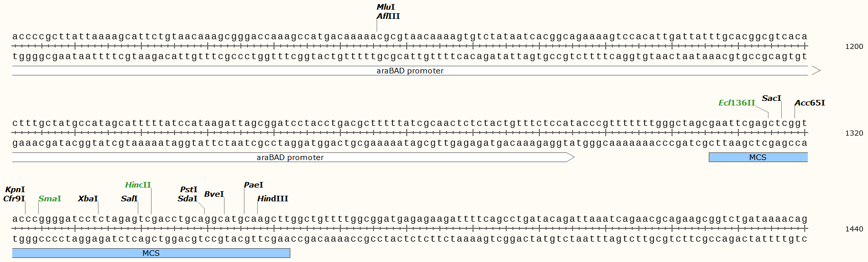Select the AflIII enzyme label
The image size is (868, 262).
pyautogui.click(x=388, y=16)
